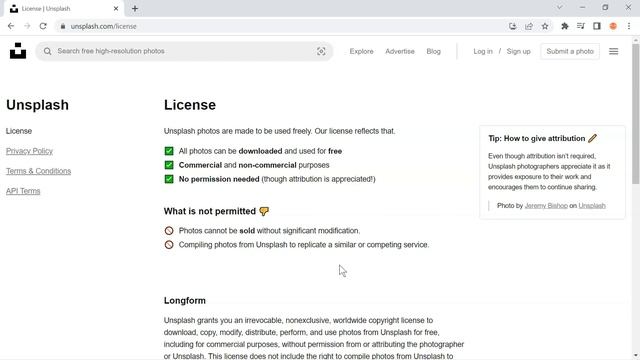Viewport: 640px width, 360px height.
Task: Focus the photo search field
Action: click(x=184, y=51)
